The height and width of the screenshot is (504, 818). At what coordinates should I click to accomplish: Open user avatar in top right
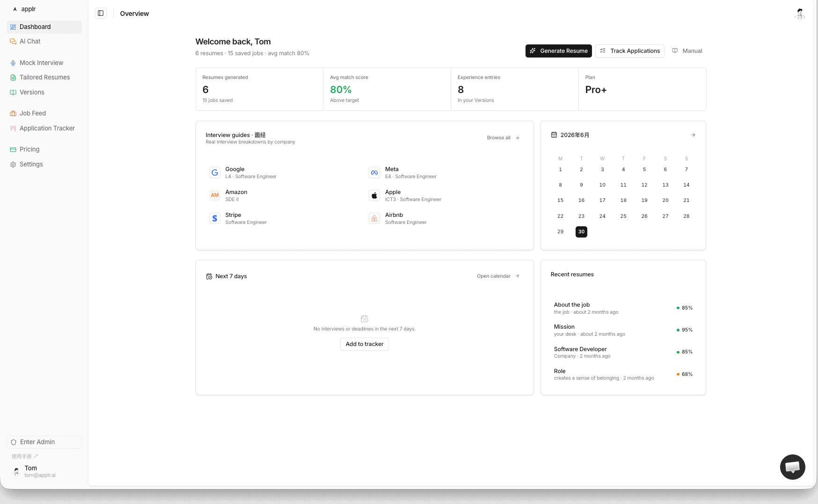(x=800, y=14)
